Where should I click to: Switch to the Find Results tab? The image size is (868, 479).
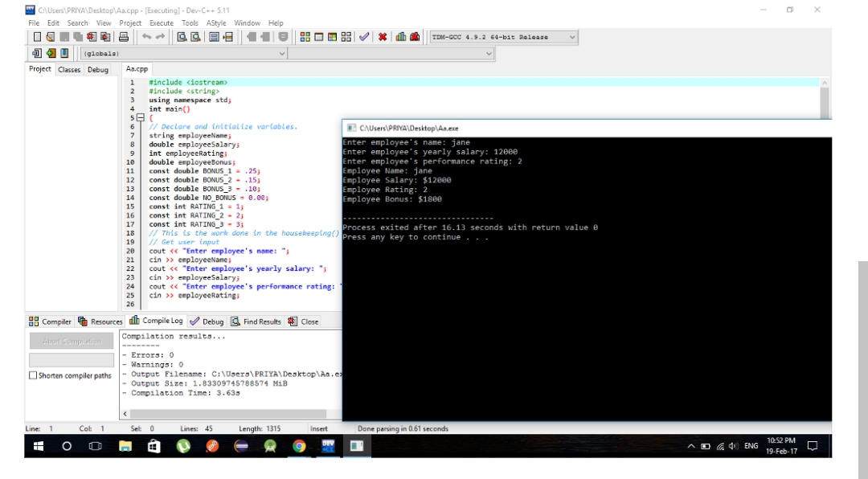pyautogui.click(x=256, y=321)
